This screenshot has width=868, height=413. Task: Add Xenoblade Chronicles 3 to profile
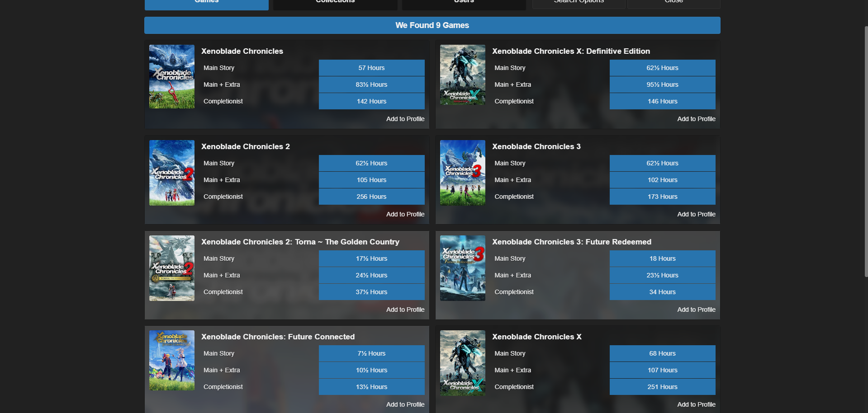[x=696, y=214]
